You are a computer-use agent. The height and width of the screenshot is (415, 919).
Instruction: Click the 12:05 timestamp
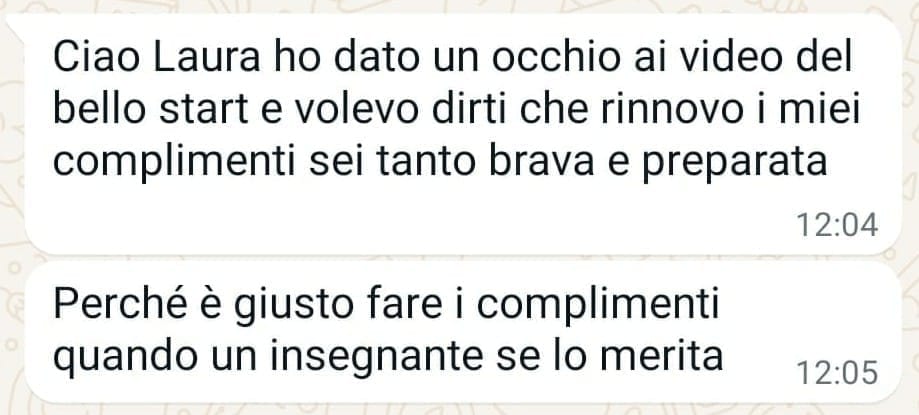tap(837, 373)
